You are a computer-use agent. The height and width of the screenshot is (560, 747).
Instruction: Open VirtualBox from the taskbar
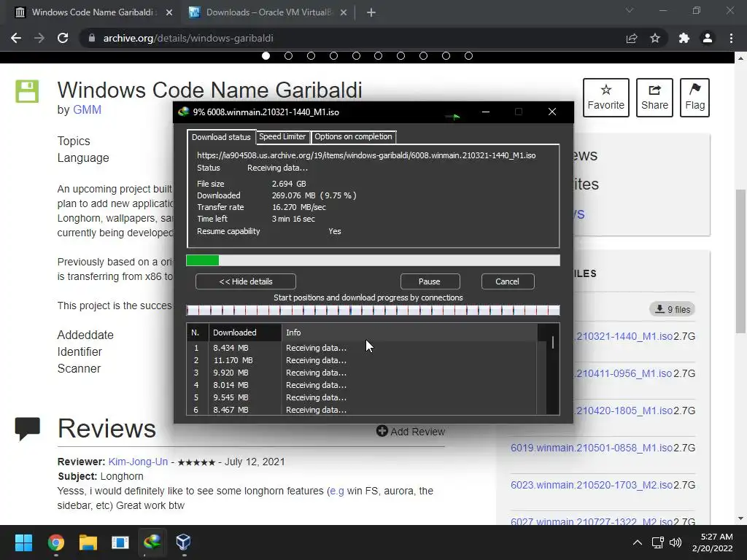click(x=183, y=542)
